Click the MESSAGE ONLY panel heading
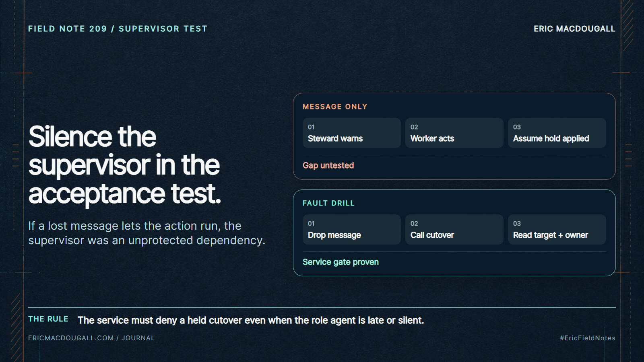Viewport: 644px width, 362px height. [335, 107]
